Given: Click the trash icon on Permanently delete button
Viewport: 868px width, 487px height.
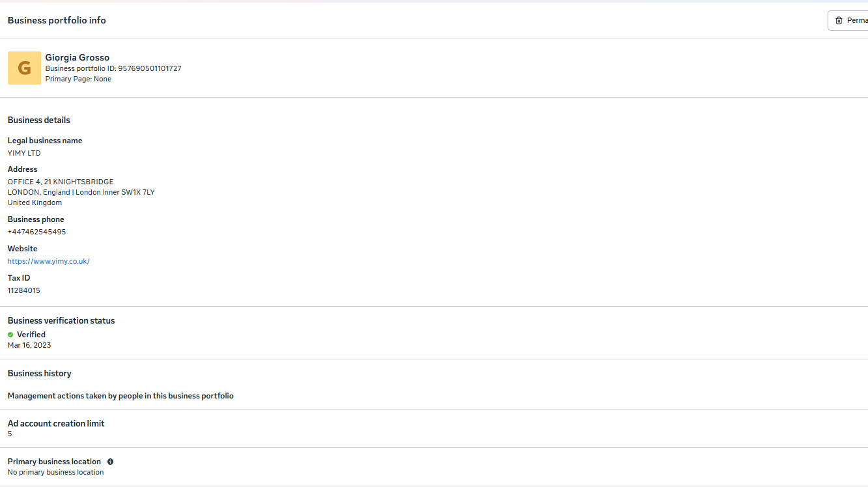Looking at the screenshot, I should click(839, 20).
